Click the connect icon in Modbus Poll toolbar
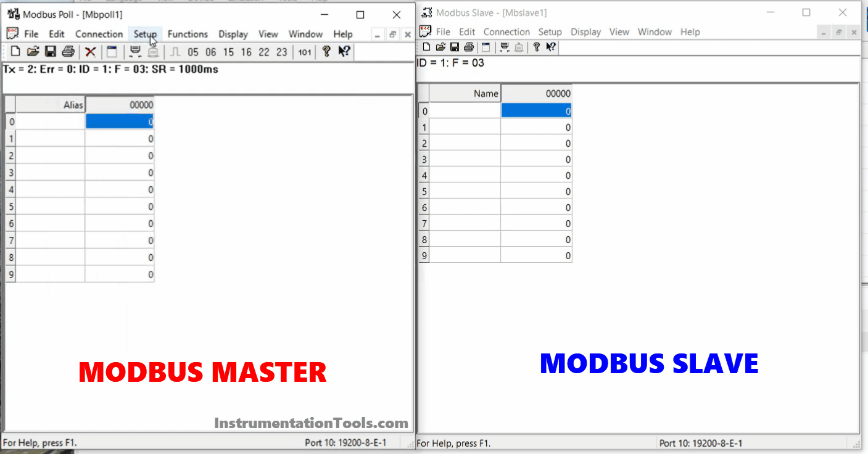The image size is (868, 454). 135,52
